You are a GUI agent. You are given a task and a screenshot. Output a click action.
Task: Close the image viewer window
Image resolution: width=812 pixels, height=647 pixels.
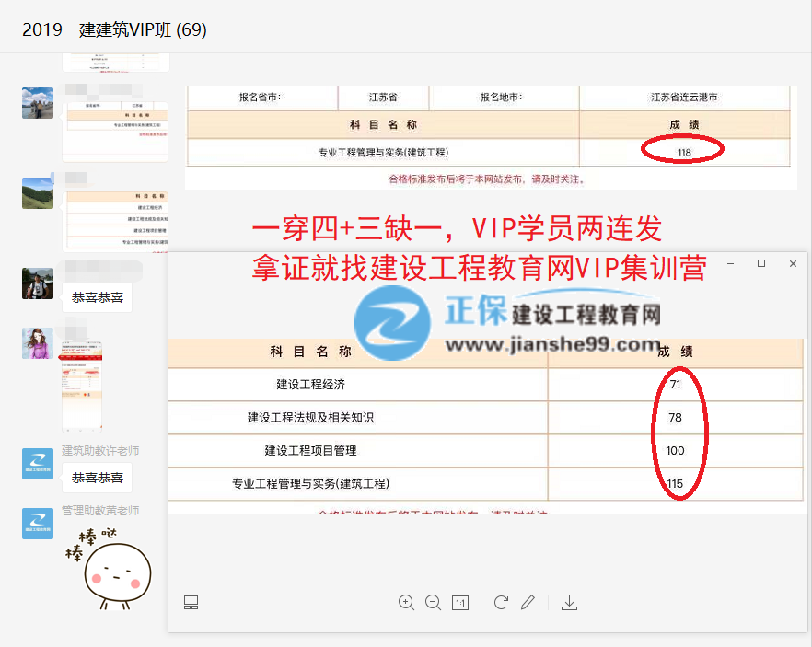[x=793, y=264]
